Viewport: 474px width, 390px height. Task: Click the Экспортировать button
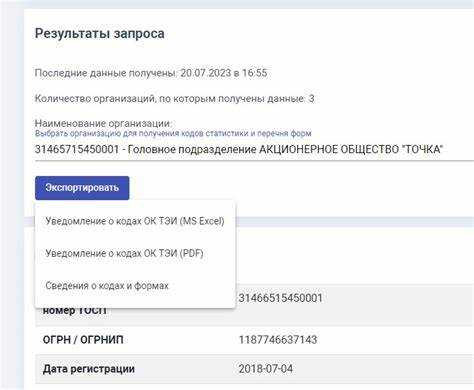pyautogui.click(x=82, y=188)
